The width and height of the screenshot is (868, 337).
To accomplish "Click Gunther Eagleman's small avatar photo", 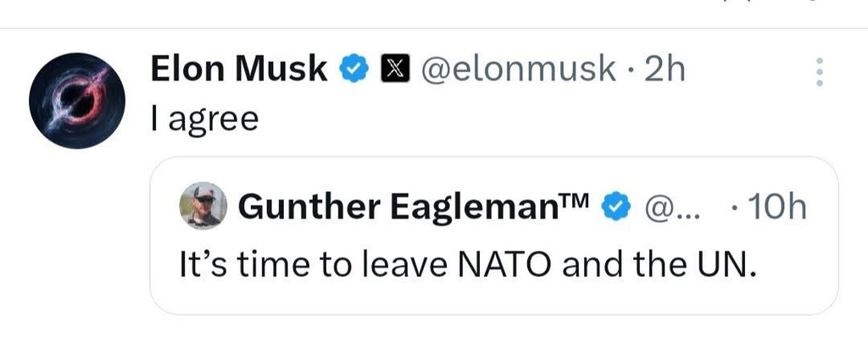I will click(203, 205).
